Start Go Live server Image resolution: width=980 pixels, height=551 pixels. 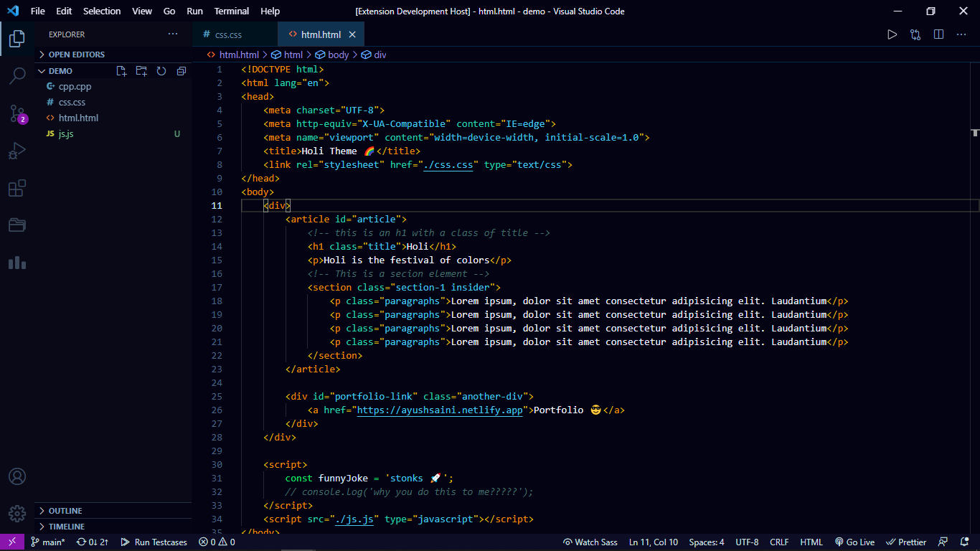tap(854, 542)
